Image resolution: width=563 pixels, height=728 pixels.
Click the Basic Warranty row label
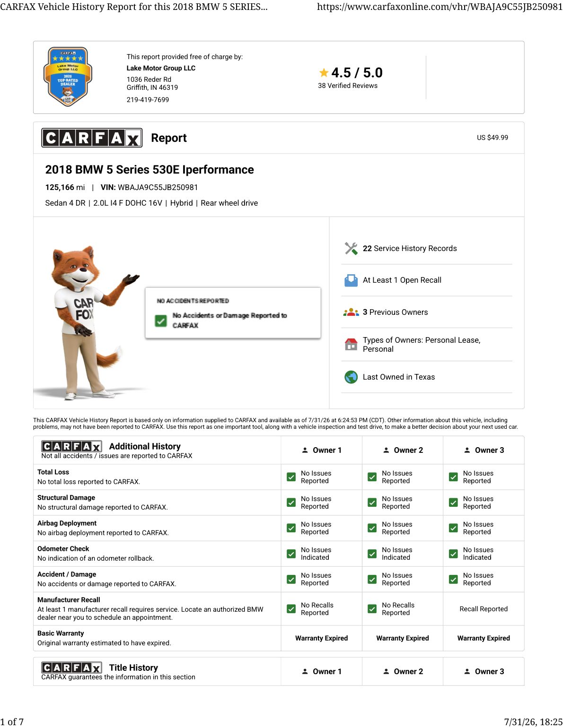pyautogui.click(x=61, y=633)
